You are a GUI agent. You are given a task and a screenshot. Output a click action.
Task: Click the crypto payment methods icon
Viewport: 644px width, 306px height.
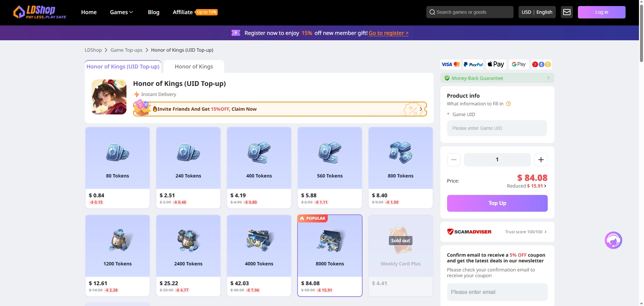coord(542,64)
